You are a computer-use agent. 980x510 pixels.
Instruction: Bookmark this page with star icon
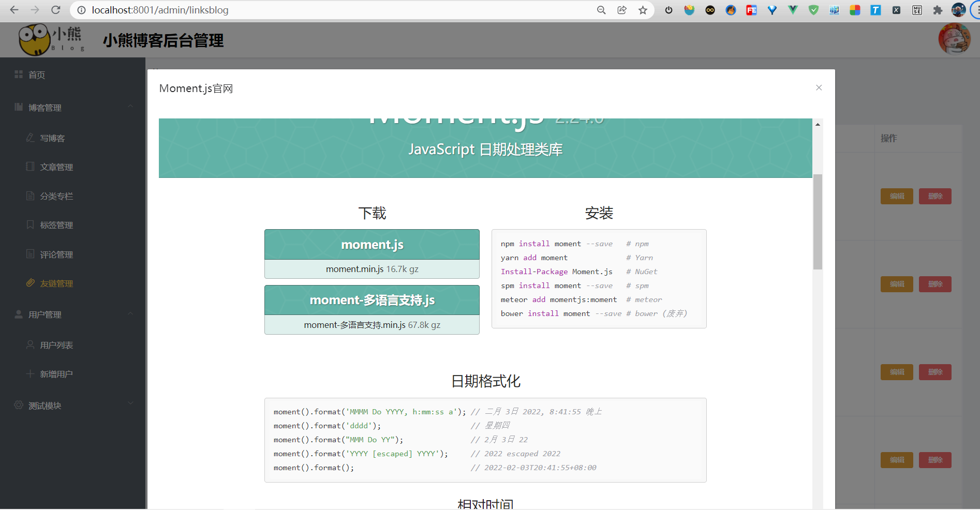click(643, 10)
